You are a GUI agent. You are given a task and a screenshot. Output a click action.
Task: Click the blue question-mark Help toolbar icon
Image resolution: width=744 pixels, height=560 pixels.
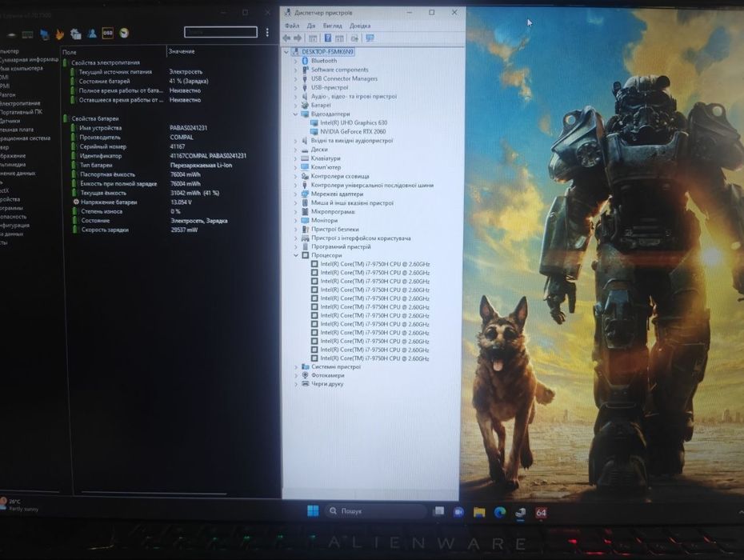click(328, 38)
